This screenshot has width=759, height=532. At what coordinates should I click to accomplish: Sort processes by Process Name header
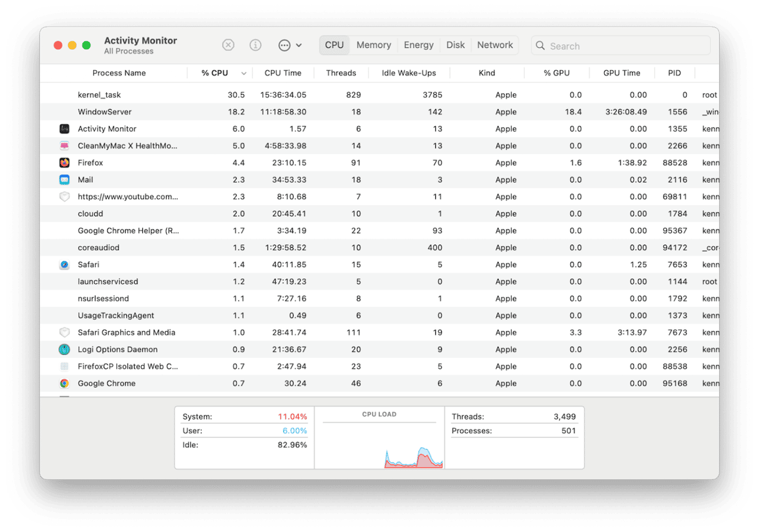pos(119,73)
